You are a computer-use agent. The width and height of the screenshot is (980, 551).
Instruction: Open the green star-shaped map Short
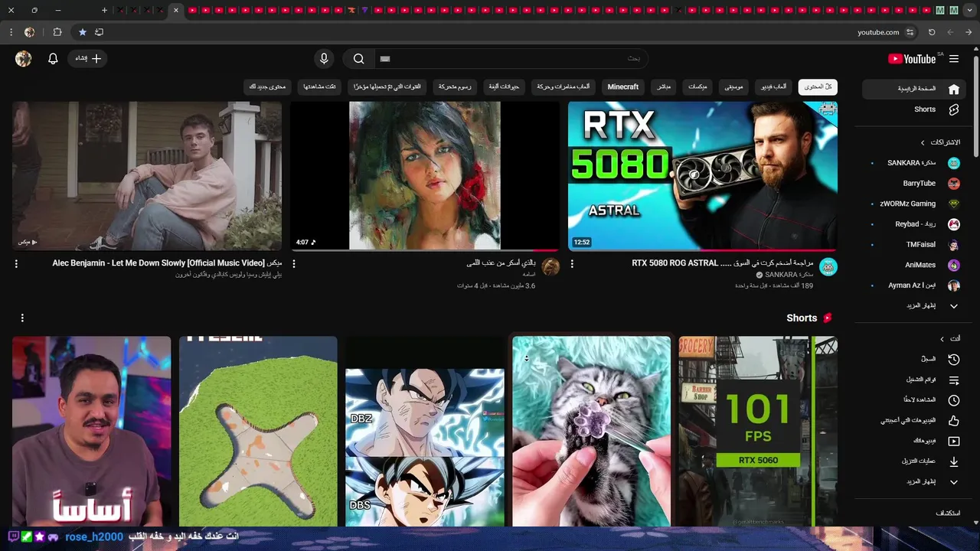[x=258, y=432]
